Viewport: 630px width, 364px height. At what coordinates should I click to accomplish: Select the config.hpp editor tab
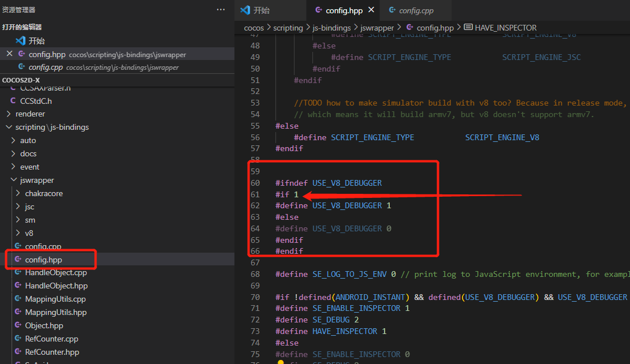344,10
